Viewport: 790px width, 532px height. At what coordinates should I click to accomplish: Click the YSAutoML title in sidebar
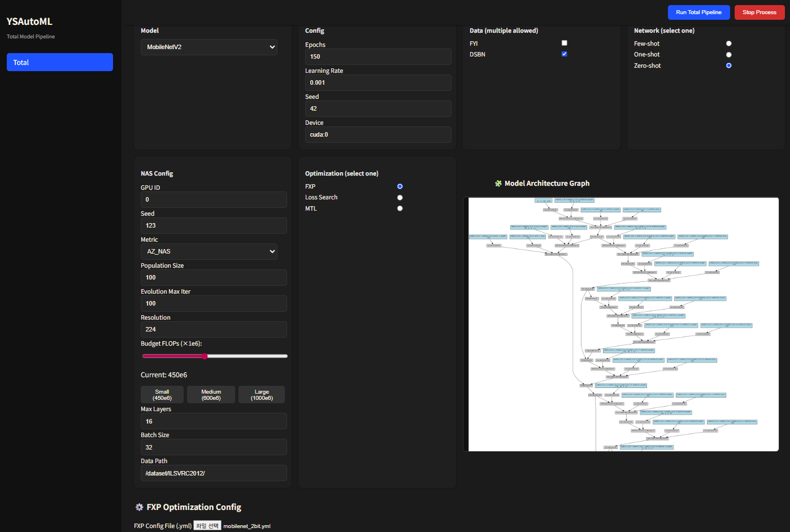(29, 21)
